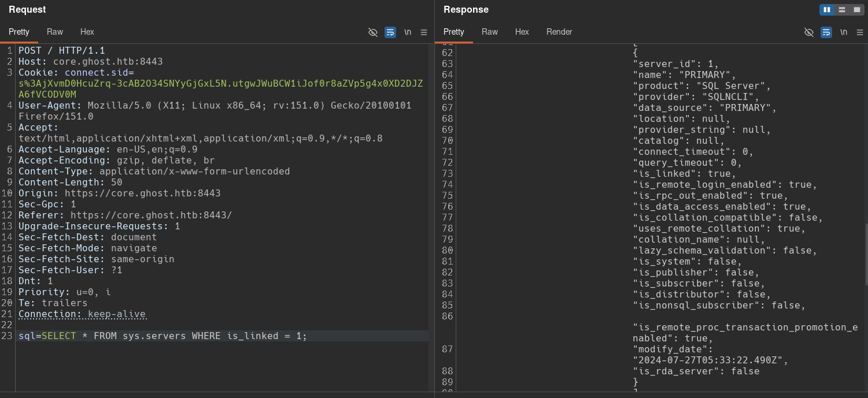Click the 'Content-Length: 50' header
The width and height of the screenshot is (868, 398).
pos(71,183)
